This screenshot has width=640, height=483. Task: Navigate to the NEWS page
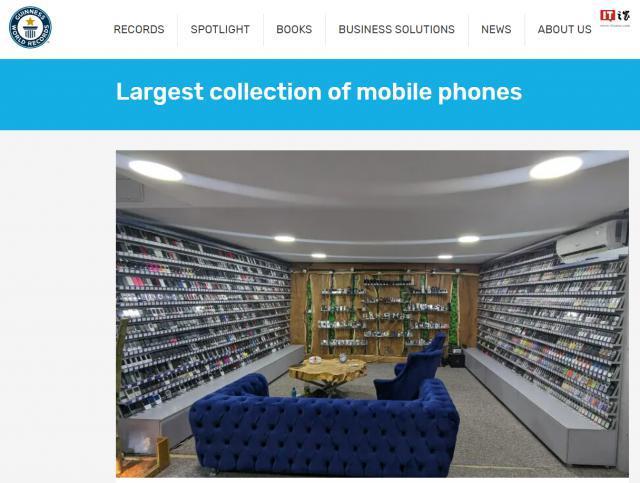[496, 29]
